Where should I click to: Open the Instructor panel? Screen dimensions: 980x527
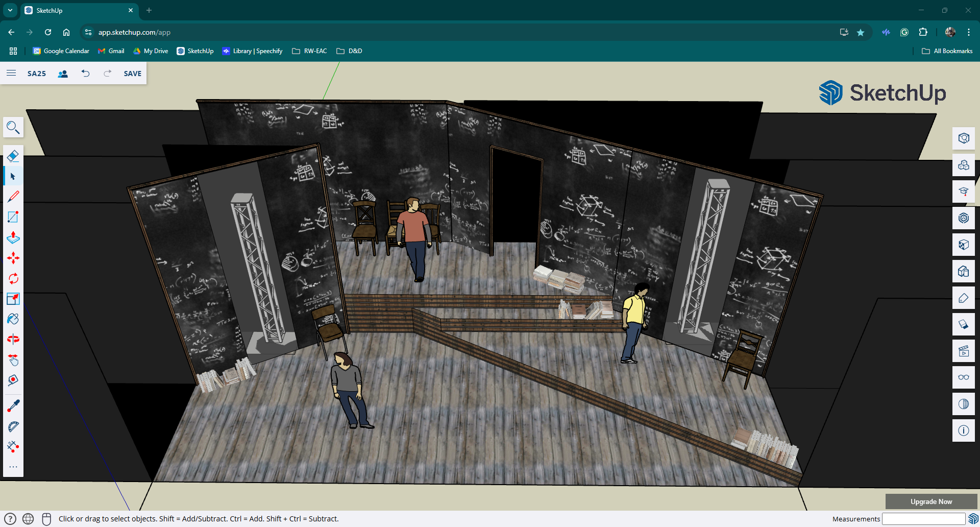tap(964, 191)
